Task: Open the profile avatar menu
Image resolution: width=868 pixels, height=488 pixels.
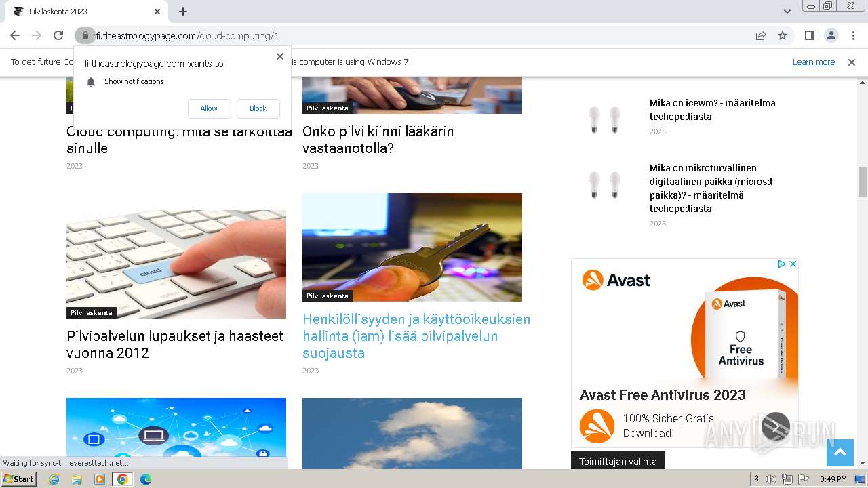Action: (831, 35)
